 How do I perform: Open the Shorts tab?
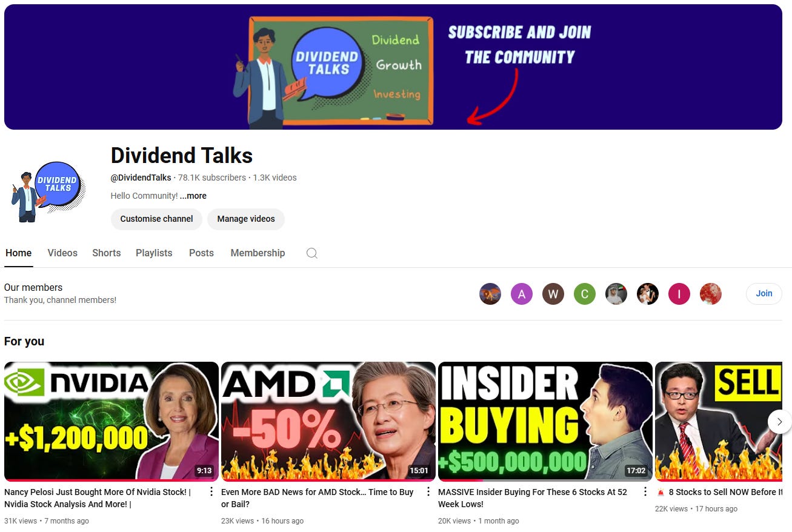(107, 253)
